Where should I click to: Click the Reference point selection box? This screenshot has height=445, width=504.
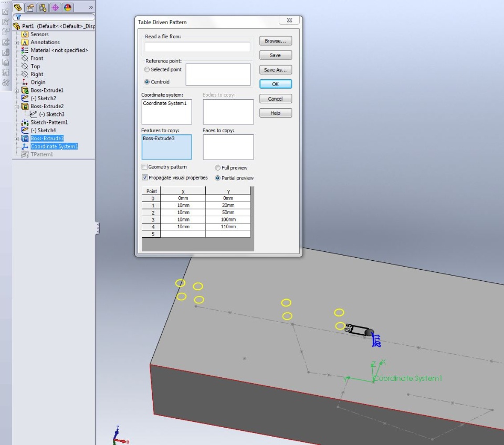(218, 75)
